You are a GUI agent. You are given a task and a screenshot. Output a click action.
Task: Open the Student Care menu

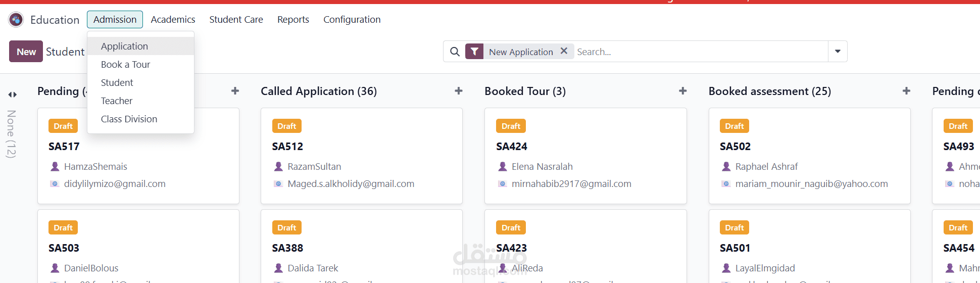click(x=236, y=20)
